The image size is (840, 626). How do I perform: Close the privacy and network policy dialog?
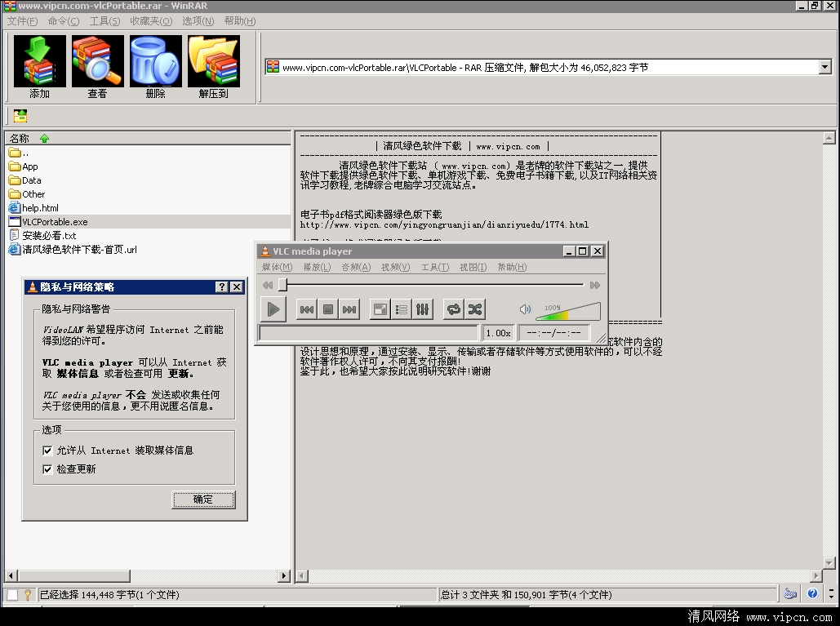pos(236,287)
